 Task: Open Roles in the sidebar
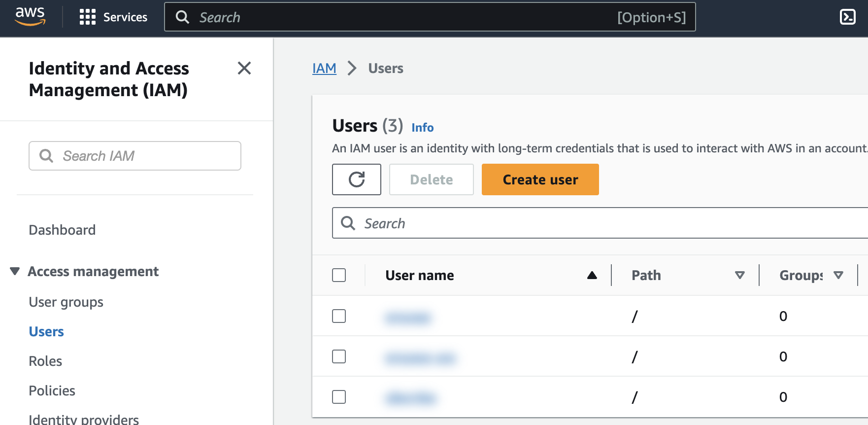tap(45, 361)
